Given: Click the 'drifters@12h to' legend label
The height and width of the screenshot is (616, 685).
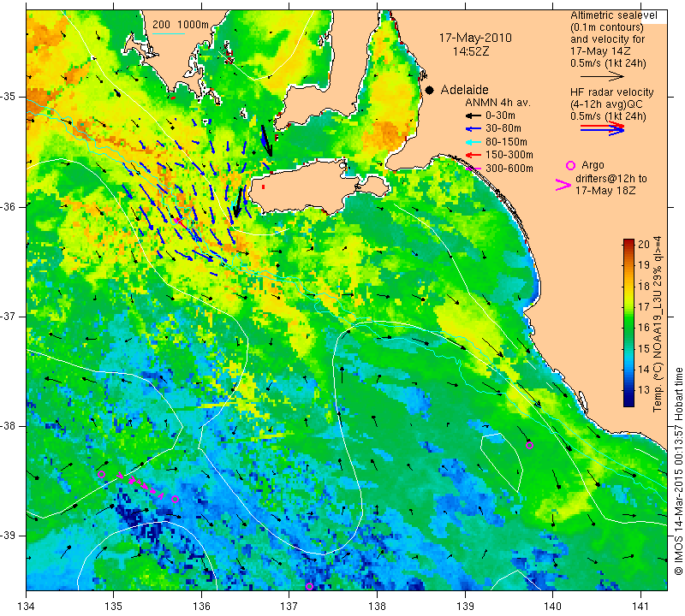Looking at the screenshot, I should 611,179.
